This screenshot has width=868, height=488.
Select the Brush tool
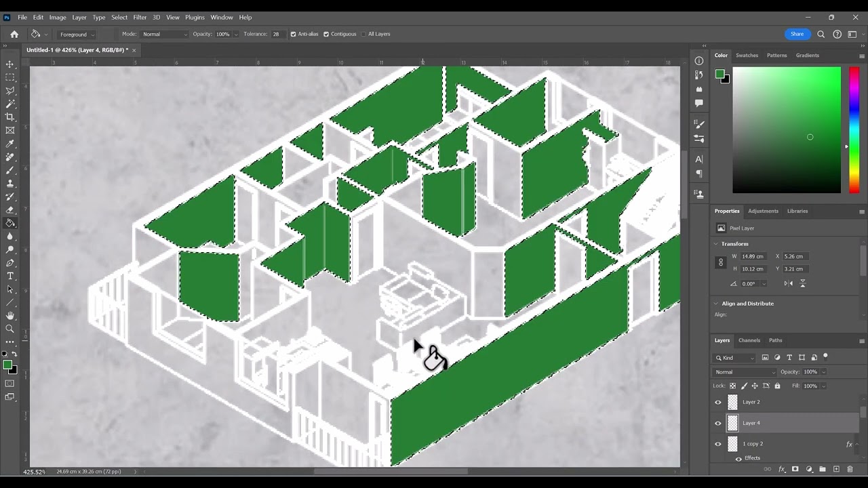tap(10, 170)
